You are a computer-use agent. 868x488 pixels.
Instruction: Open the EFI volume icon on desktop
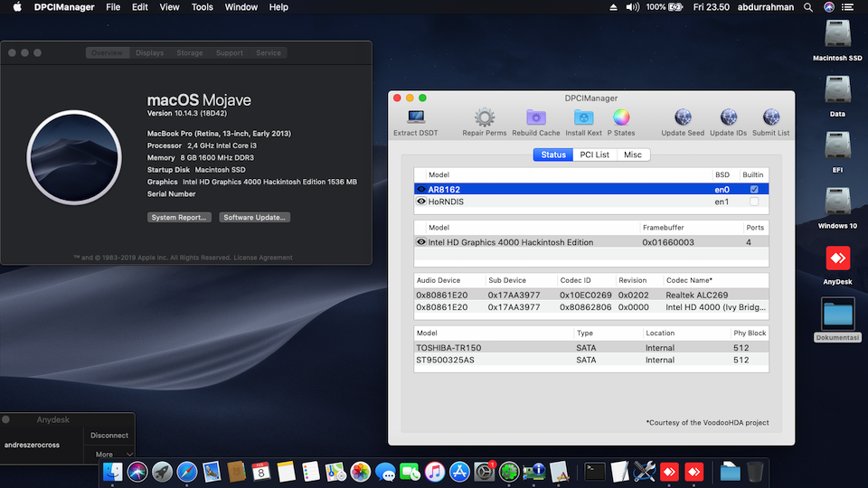tap(837, 146)
